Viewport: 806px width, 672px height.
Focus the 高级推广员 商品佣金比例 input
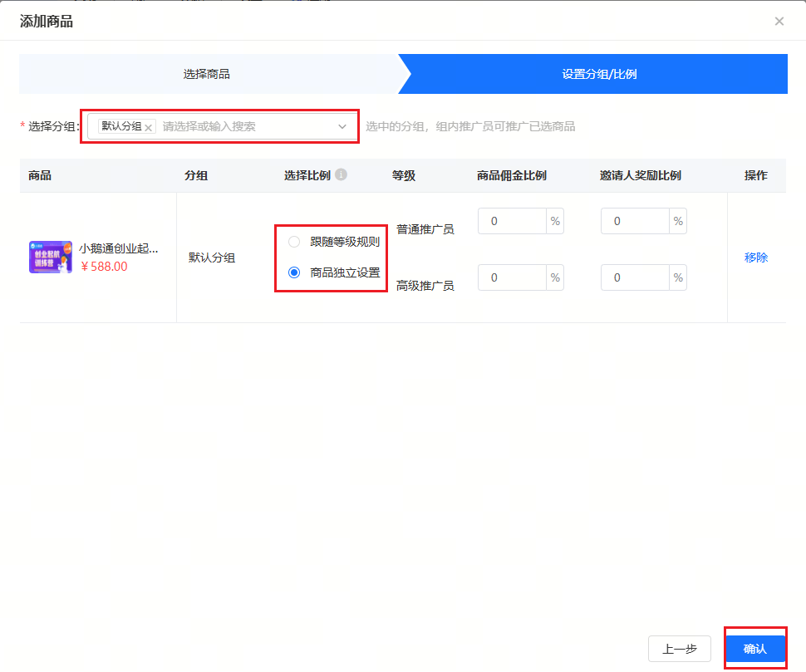point(512,277)
